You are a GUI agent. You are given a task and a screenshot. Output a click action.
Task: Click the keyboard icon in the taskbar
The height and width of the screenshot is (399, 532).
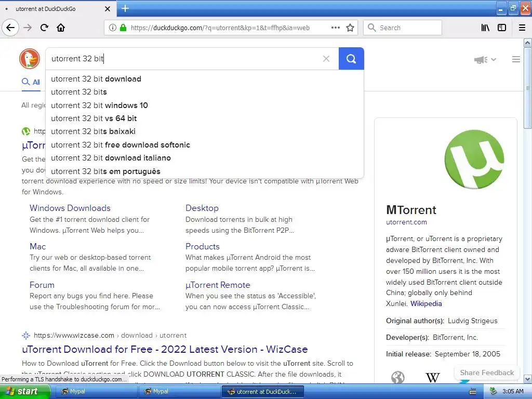pyautogui.click(x=472, y=392)
